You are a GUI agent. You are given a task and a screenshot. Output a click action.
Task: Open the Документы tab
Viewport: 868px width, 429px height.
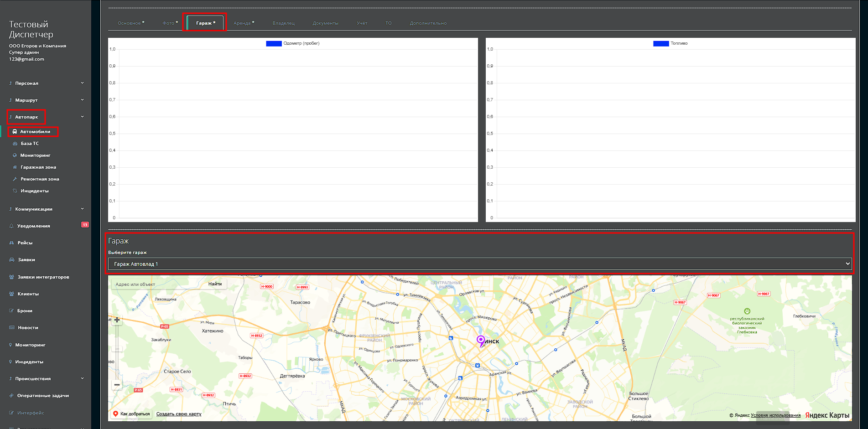pyautogui.click(x=326, y=23)
